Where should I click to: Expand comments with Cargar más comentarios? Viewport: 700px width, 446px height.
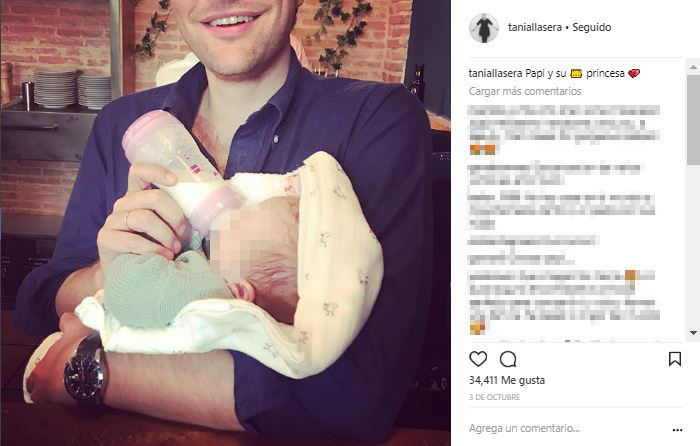coord(525,91)
